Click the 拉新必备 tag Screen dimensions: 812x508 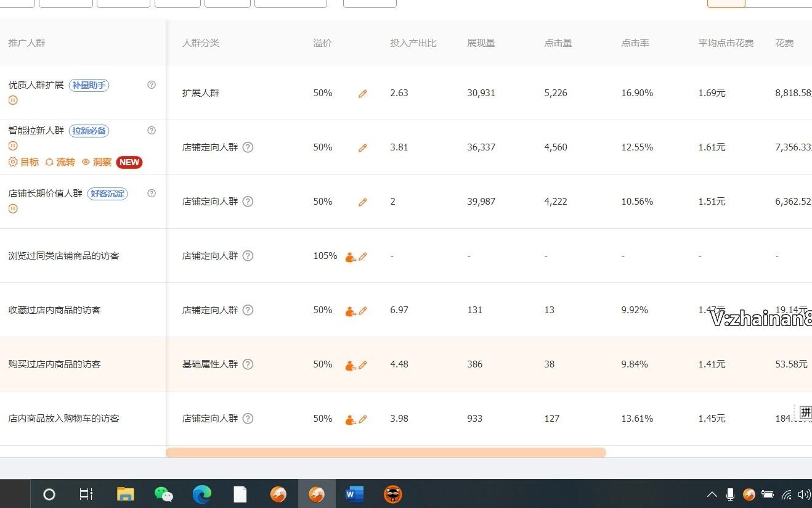89,131
